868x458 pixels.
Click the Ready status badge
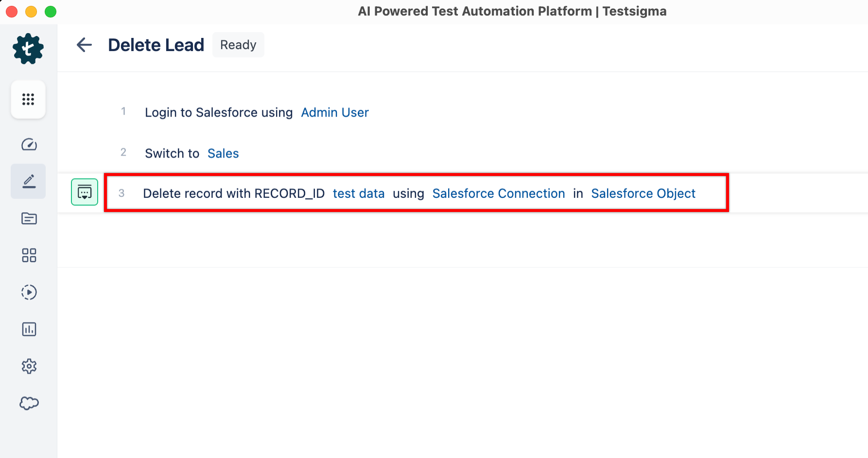[x=238, y=45]
